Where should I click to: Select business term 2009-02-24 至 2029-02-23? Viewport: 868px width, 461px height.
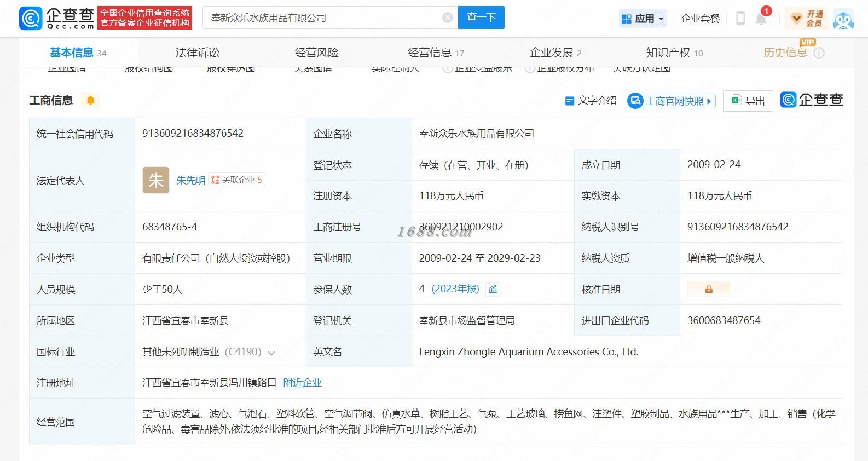[x=479, y=258]
